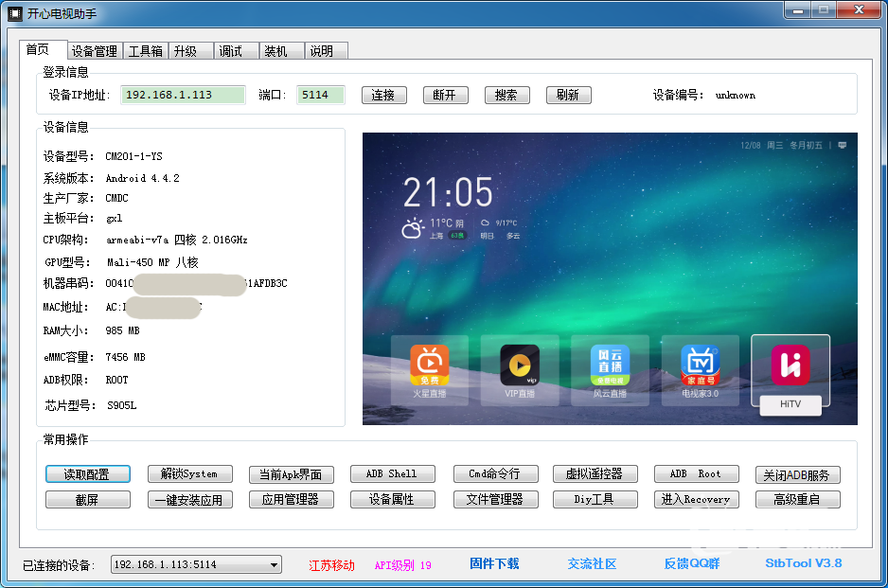The height and width of the screenshot is (588, 888).
Task: Click the 关闭ADB服务 button
Action: pos(797,474)
